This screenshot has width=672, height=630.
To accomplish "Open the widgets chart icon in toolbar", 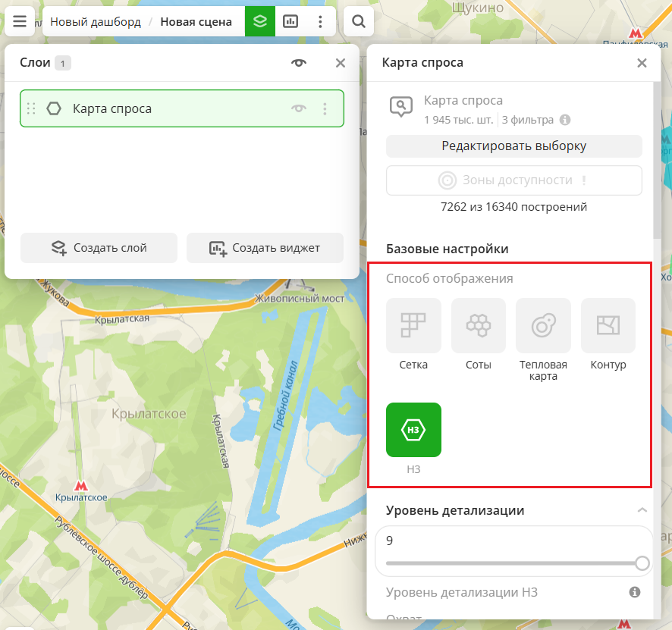I will click(290, 21).
